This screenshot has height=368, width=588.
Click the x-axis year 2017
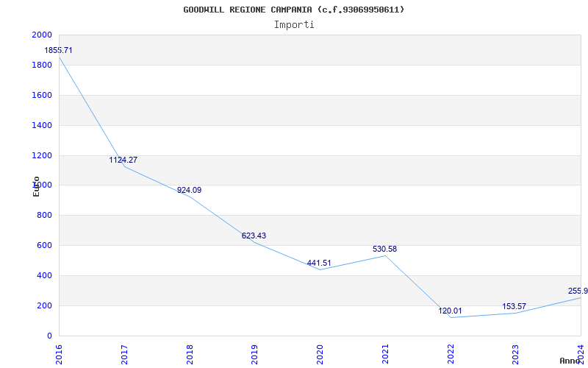(124, 354)
